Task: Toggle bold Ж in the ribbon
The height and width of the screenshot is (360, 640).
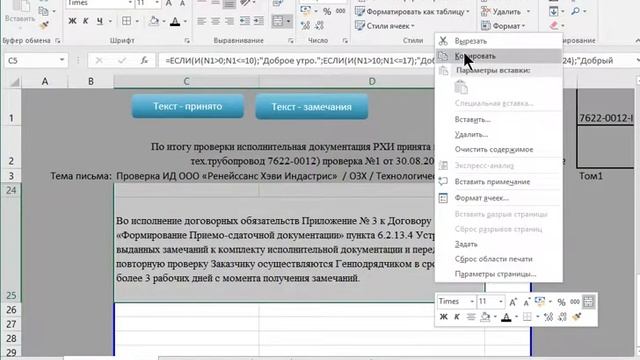Action: tap(72, 21)
